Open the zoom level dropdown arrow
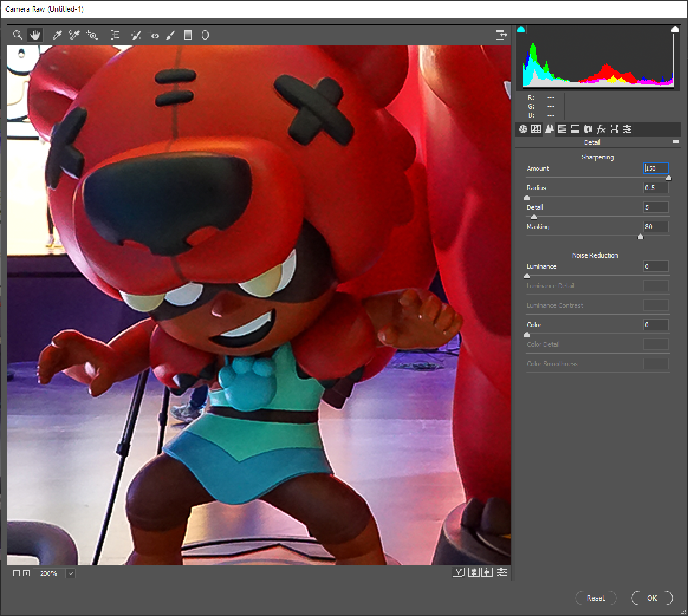Screen dimensions: 688x616 [70, 573]
